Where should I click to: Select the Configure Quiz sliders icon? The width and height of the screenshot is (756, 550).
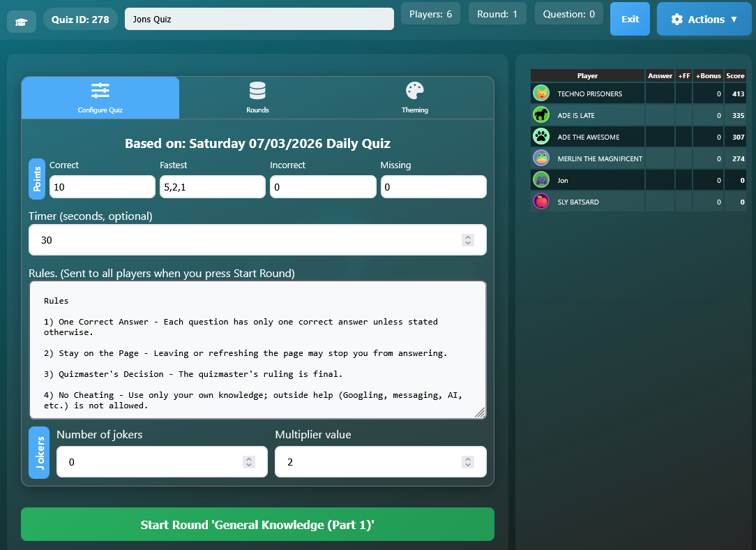point(100,91)
